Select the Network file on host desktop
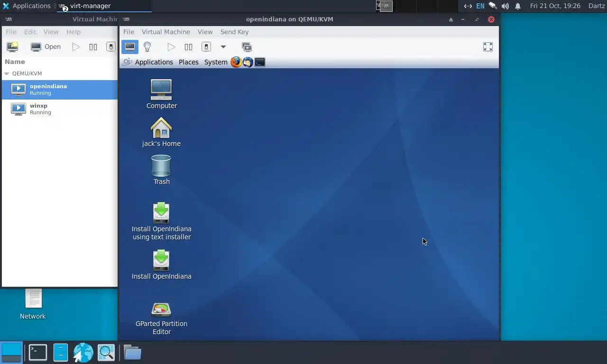The height and width of the screenshot is (364, 607). pyautogui.click(x=33, y=304)
